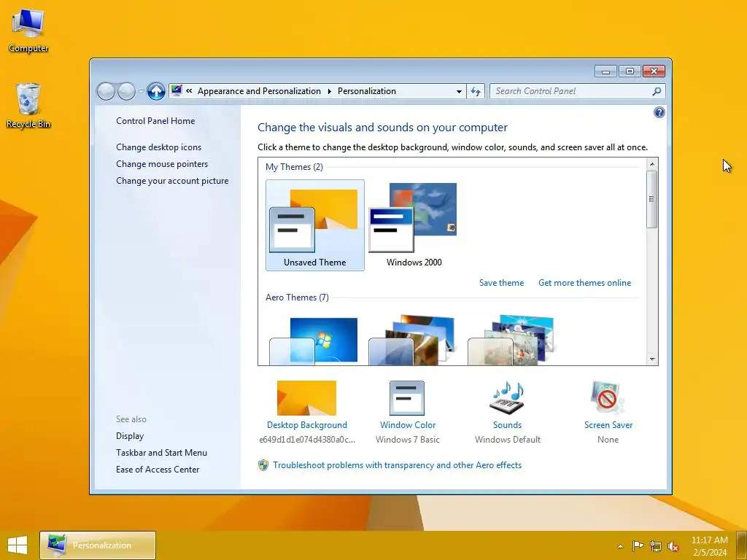The height and width of the screenshot is (560, 747).
Task: Open Change your account picture
Action: coord(172,181)
